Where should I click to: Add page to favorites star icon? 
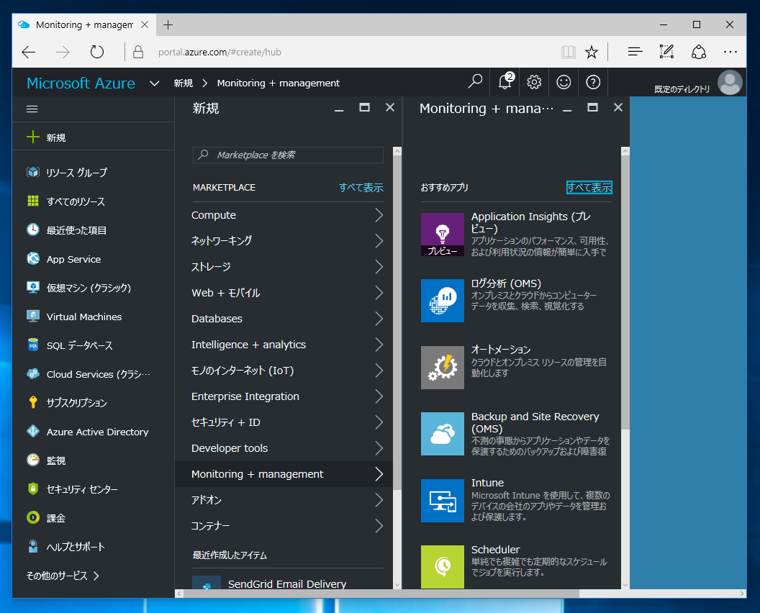[x=591, y=52]
